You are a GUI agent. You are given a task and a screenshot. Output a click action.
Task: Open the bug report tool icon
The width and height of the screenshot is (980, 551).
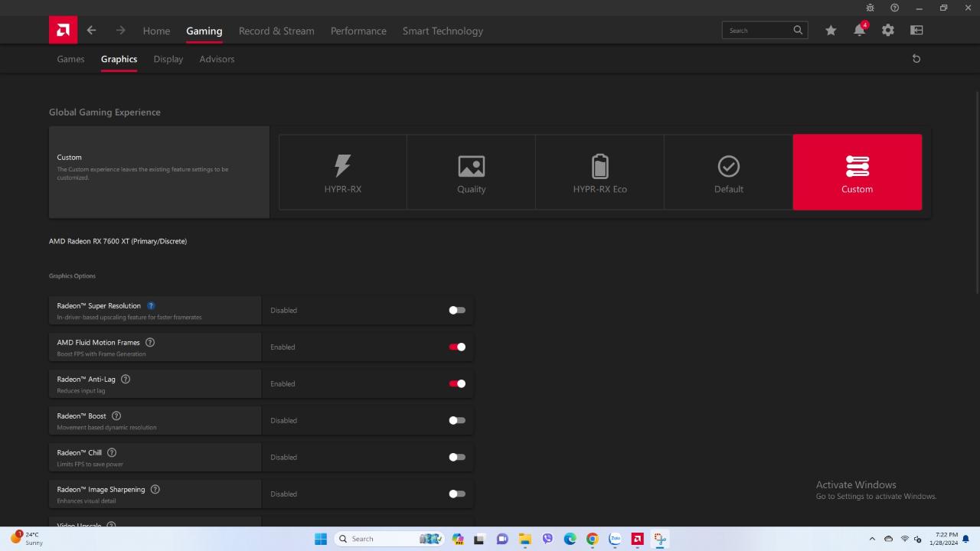point(871,8)
